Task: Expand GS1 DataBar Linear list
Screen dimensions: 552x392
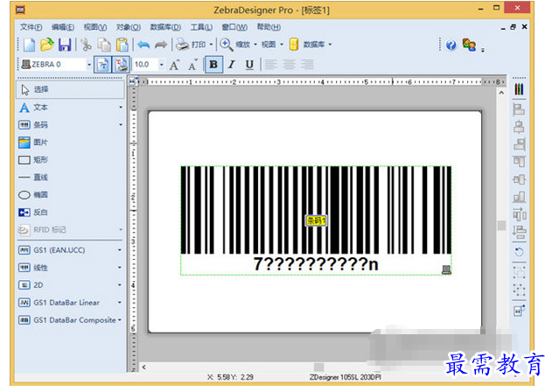Action: click(120, 303)
